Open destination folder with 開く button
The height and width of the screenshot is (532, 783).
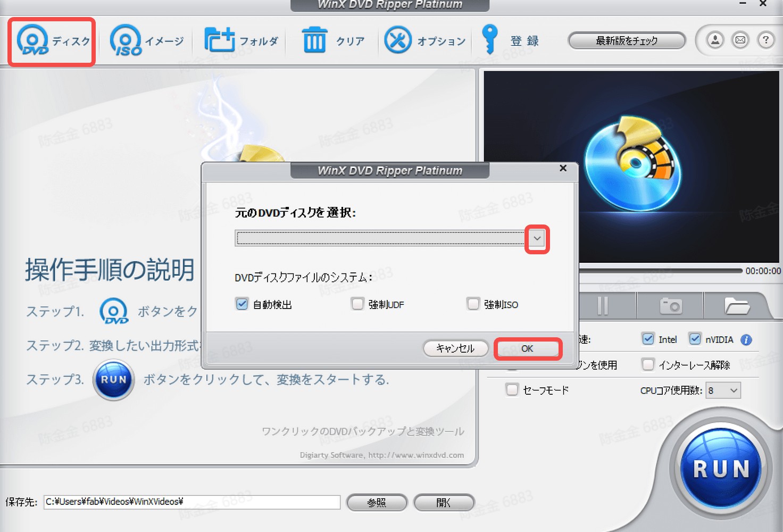pyautogui.click(x=444, y=503)
